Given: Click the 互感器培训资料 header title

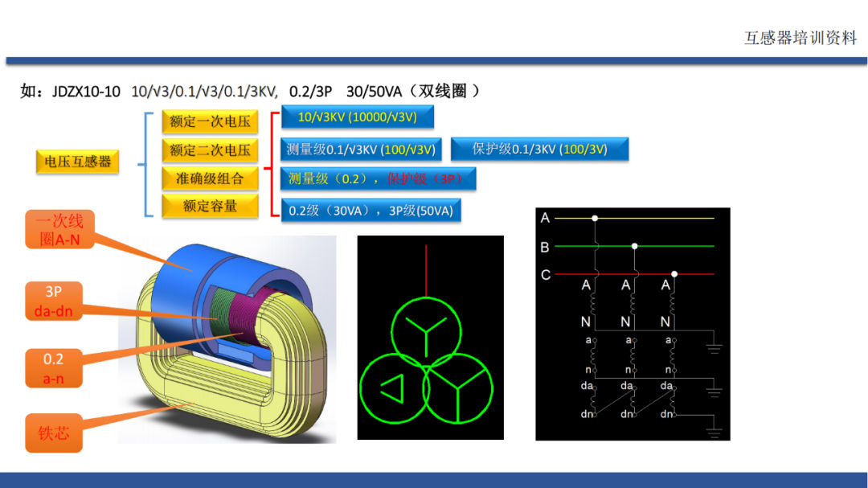Looking at the screenshot, I should click(x=800, y=38).
